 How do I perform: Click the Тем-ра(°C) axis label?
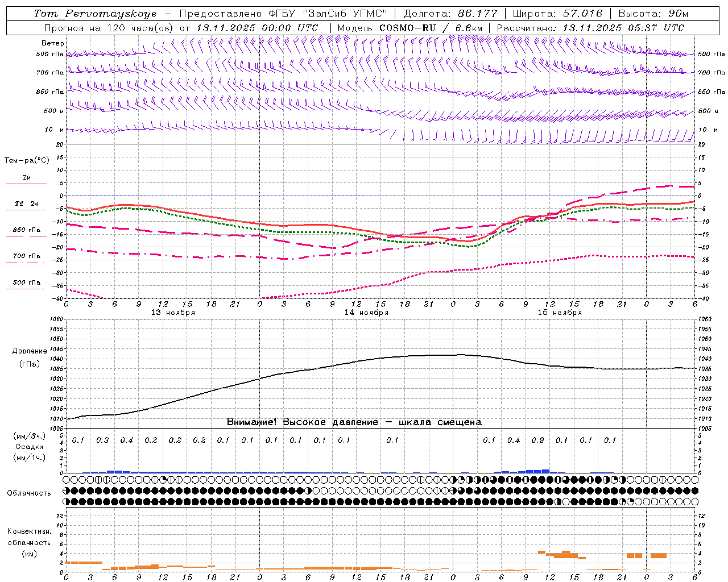click(27, 161)
